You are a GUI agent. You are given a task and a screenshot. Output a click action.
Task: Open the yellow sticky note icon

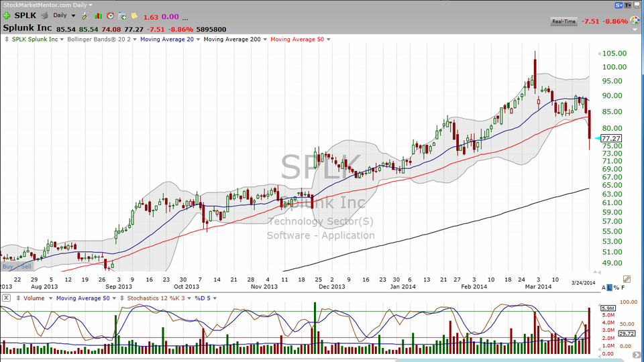(x=134, y=15)
